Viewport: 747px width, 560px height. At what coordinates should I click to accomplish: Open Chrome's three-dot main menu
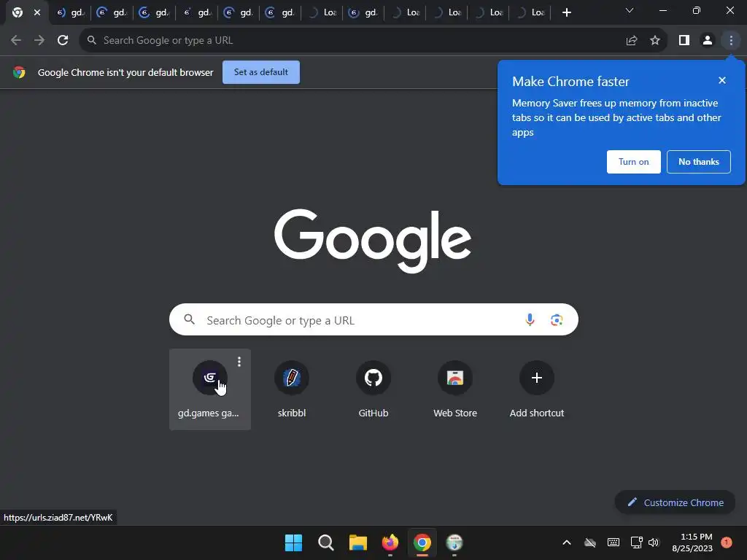(x=731, y=41)
